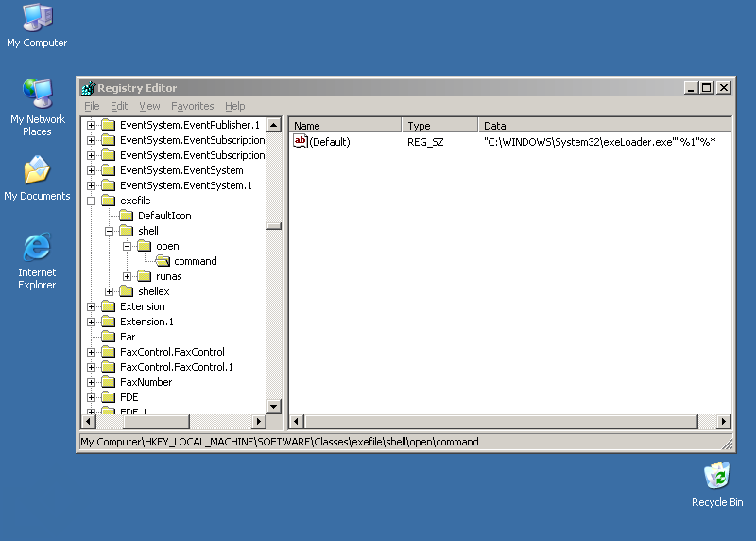Screen dimensions: 756x541
Task: Click the tree pane scroll left arrow
Action: [88, 421]
